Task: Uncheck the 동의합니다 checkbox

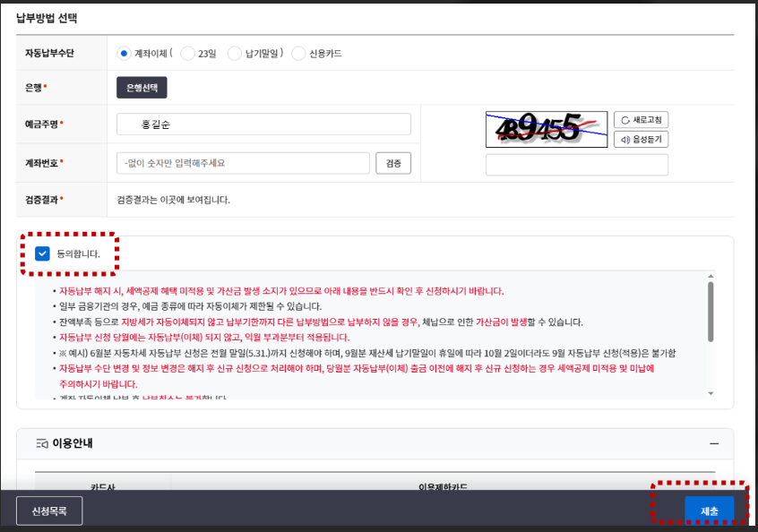Action: 42,253
